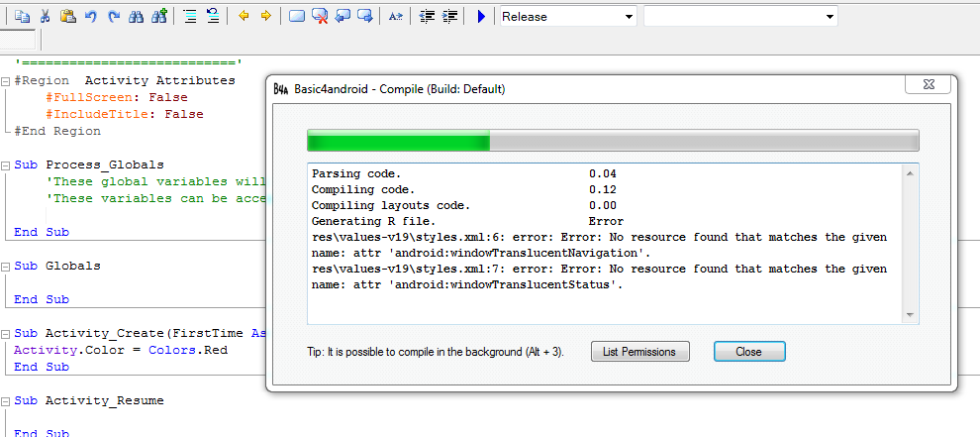Click the Redo arrow icon

pyautogui.click(x=114, y=17)
